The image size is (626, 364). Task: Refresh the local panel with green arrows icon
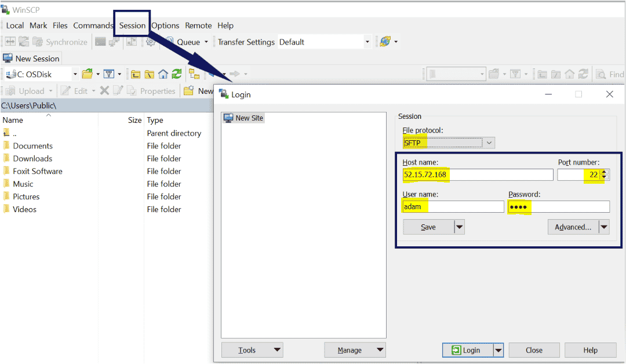pos(176,74)
